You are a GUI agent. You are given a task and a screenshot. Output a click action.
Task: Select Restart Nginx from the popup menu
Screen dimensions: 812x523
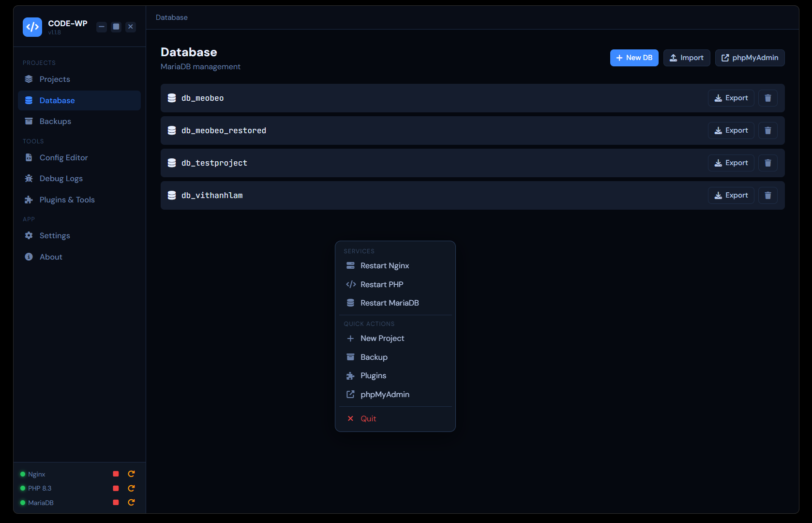[385, 266]
